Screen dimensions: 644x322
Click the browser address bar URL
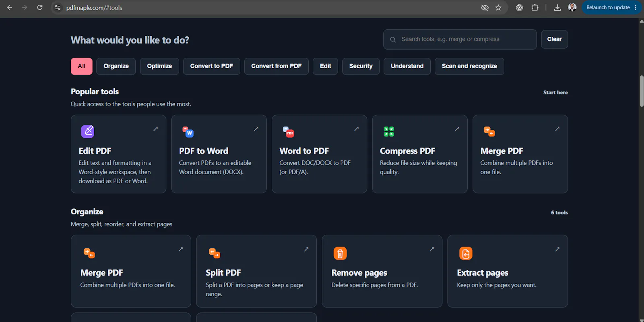tap(94, 8)
